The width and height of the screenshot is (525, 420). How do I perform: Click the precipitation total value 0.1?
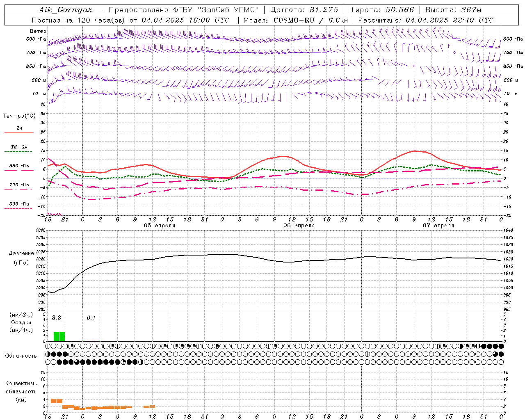(x=91, y=318)
